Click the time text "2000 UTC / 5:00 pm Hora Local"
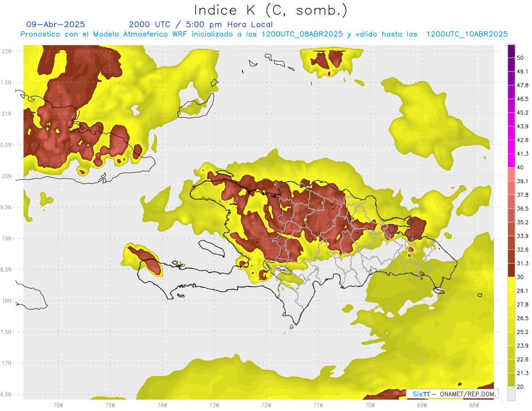Image resolution: width=532 pixels, height=411 pixels. click(x=201, y=24)
